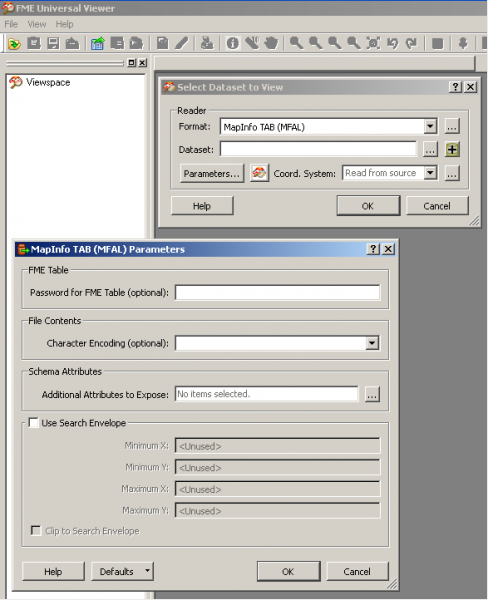
Task: Click the ellipsis browse button next to Dataset
Action: (430, 149)
